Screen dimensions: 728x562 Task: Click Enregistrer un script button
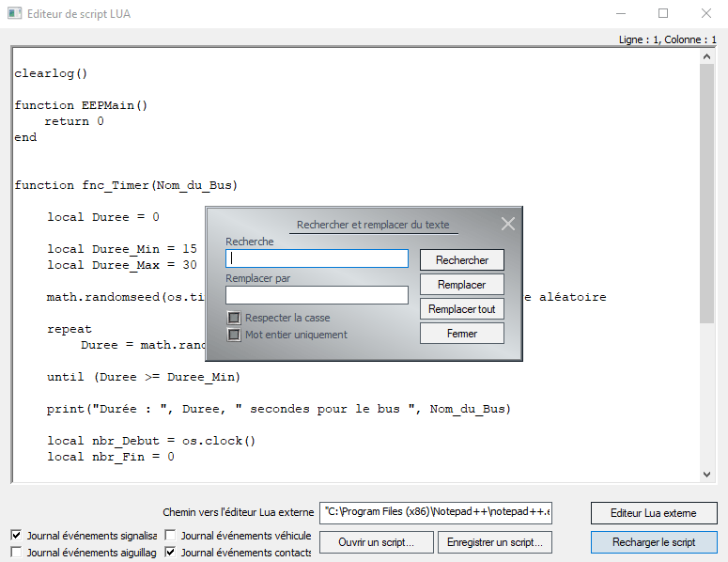tap(494, 542)
